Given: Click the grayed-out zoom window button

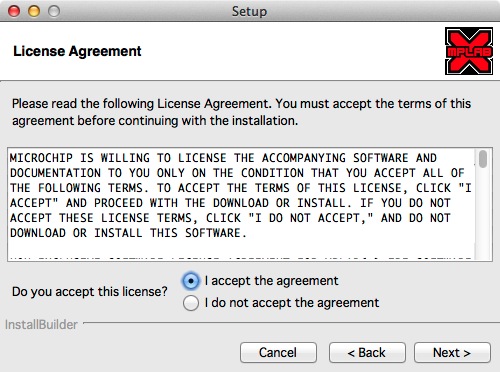Looking at the screenshot, I should 54,11.
